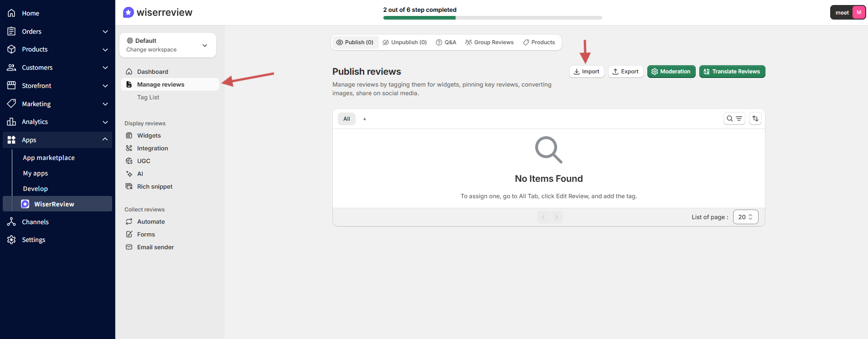Image resolution: width=868 pixels, height=339 pixels.
Task: Open the Default workspace dropdown
Action: click(167, 45)
